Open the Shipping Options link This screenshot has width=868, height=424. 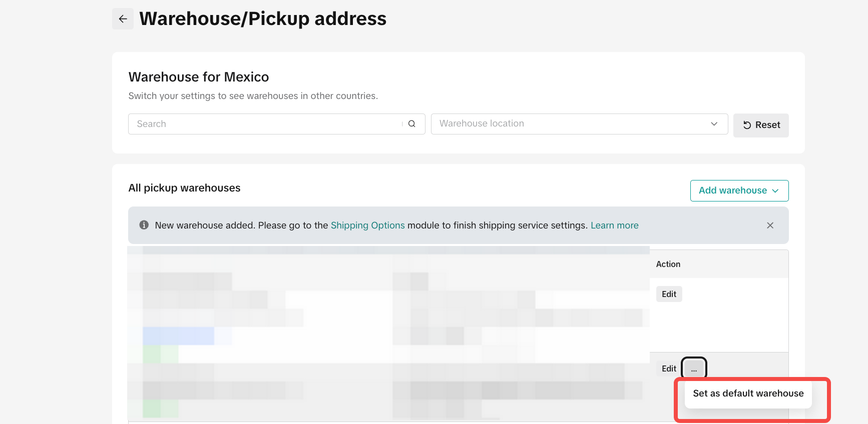368,225
